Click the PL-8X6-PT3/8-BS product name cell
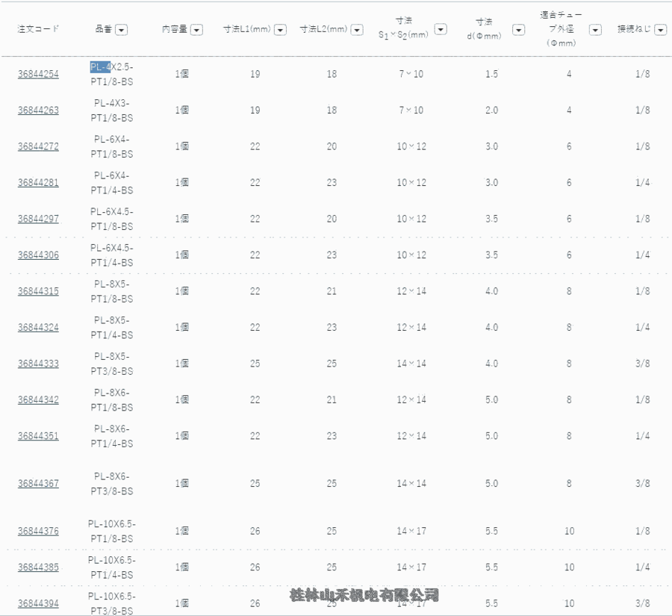This screenshot has height=616, width=672. coord(112,483)
